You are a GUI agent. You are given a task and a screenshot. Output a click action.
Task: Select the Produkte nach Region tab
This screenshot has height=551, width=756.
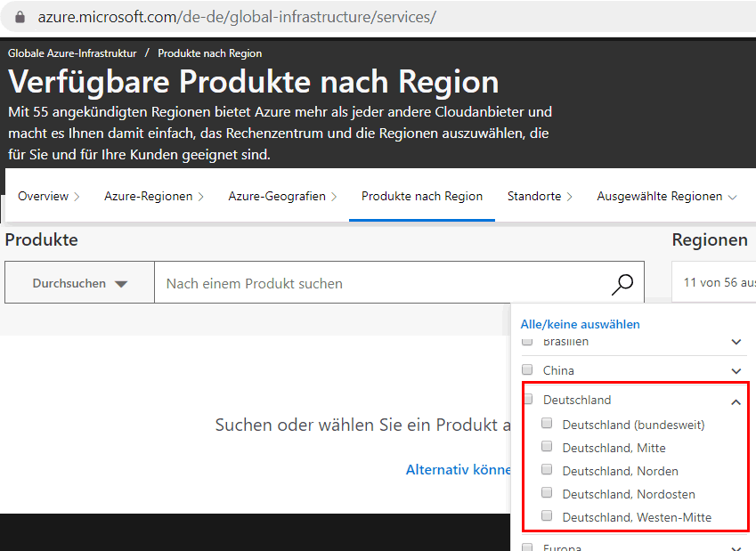coord(422,196)
